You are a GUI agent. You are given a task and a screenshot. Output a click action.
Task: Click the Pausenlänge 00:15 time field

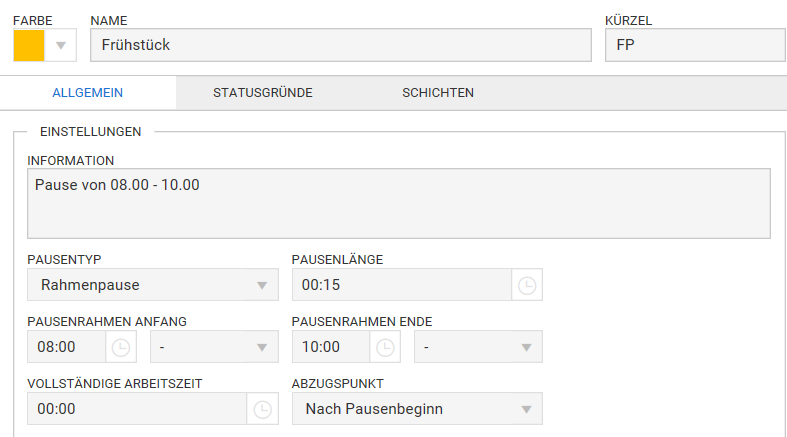click(x=402, y=285)
